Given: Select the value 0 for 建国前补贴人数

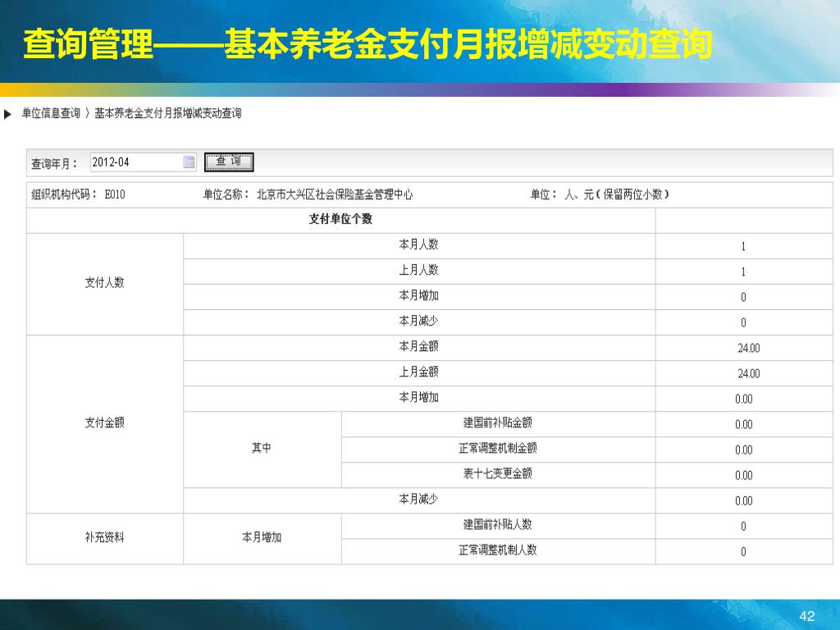Looking at the screenshot, I should (743, 527).
